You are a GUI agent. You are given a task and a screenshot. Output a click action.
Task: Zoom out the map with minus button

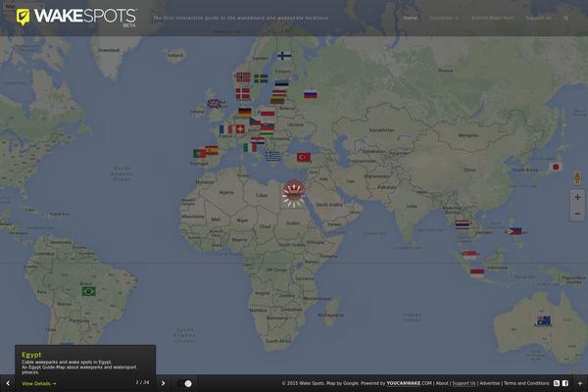(x=577, y=214)
